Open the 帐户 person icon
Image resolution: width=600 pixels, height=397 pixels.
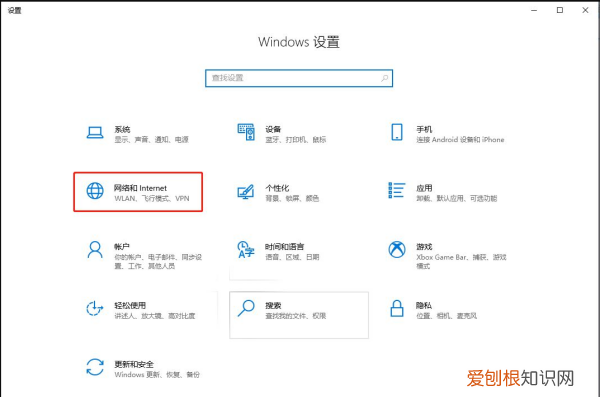click(x=95, y=250)
